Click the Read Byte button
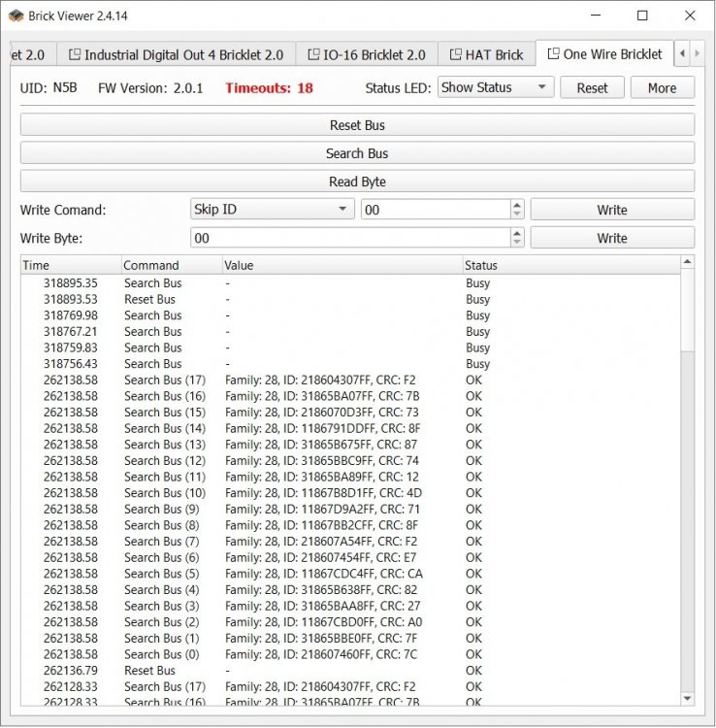716x728 pixels. coord(357,182)
